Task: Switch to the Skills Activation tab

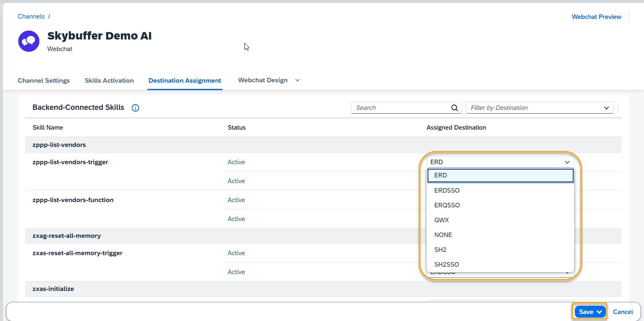Action: (x=109, y=81)
